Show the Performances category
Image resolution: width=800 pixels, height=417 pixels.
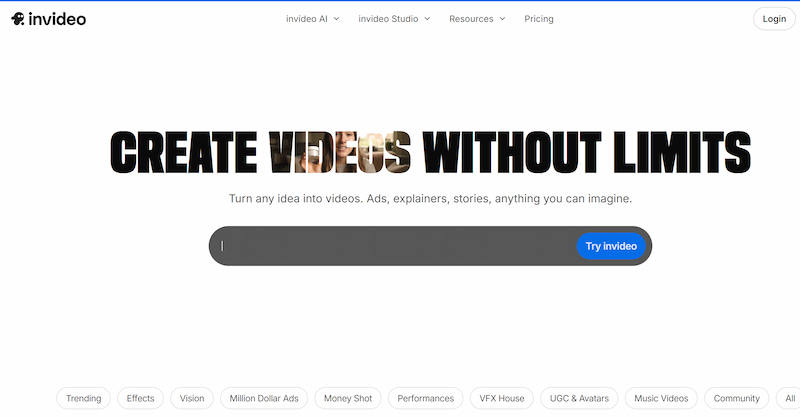click(x=426, y=398)
